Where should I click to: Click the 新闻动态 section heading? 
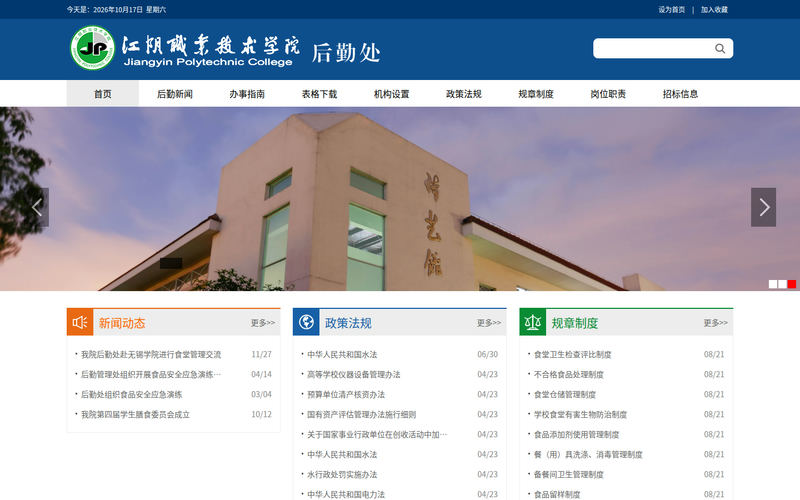click(122, 323)
